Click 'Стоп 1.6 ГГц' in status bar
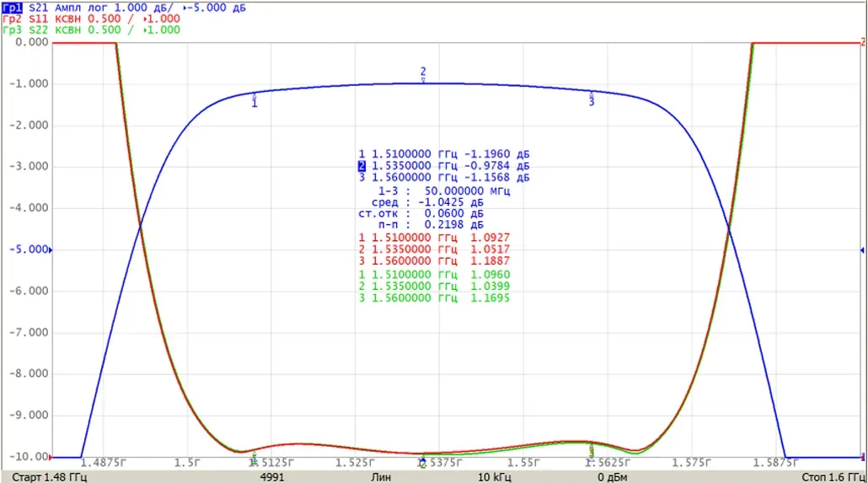This screenshot has height=483, width=868. (833, 477)
